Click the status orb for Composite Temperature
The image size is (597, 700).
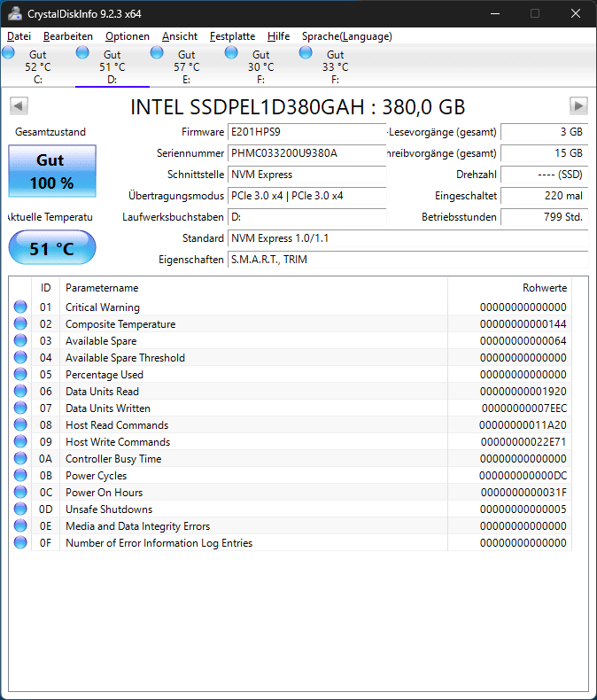click(20, 323)
